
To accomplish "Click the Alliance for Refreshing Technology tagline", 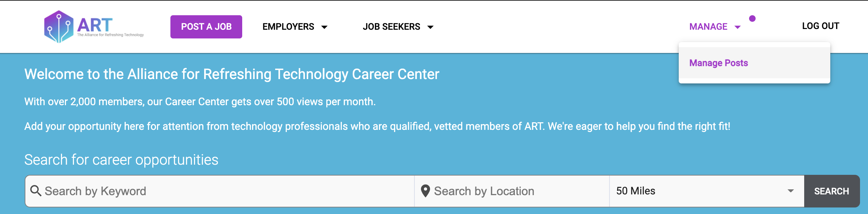I will (110, 35).
